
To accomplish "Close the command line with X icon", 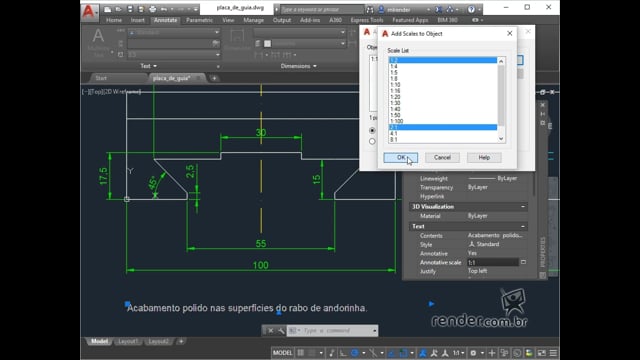I will tap(270, 331).
